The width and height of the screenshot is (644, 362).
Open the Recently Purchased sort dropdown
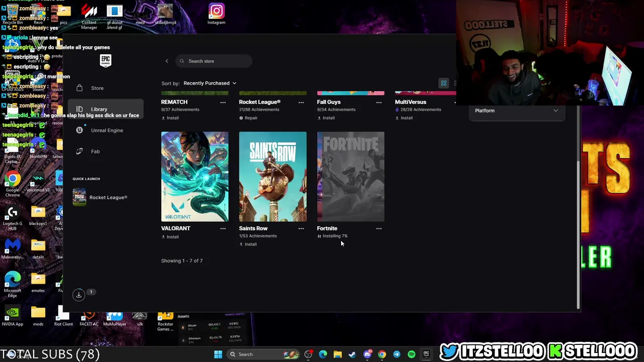(x=210, y=83)
